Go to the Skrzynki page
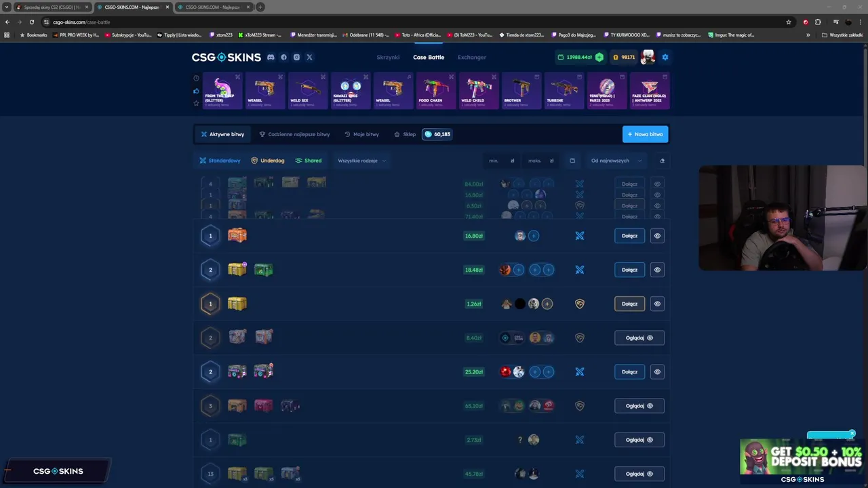The height and width of the screenshot is (488, 868). pyautogui.click(x=388, y=58)
